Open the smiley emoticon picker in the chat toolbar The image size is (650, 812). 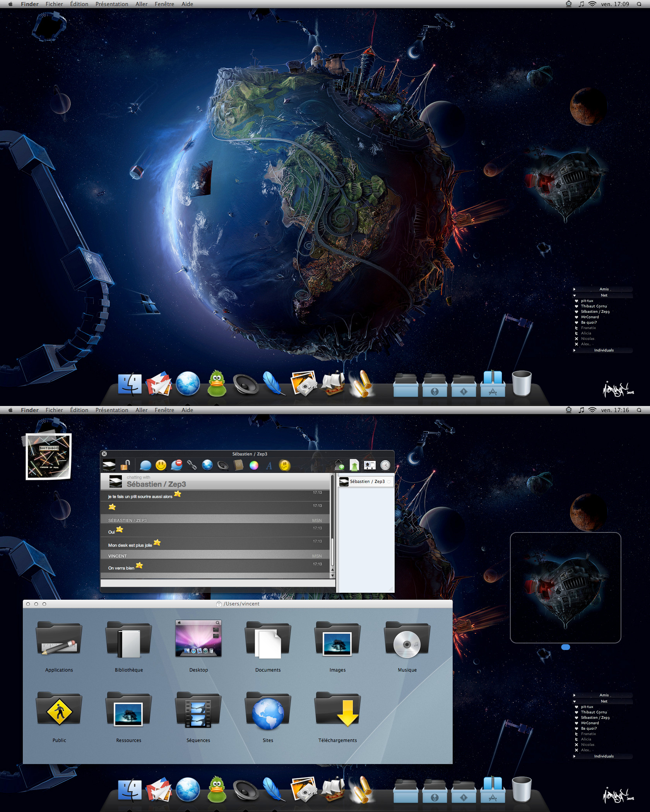pyautogui.click(x=161, y=465)
